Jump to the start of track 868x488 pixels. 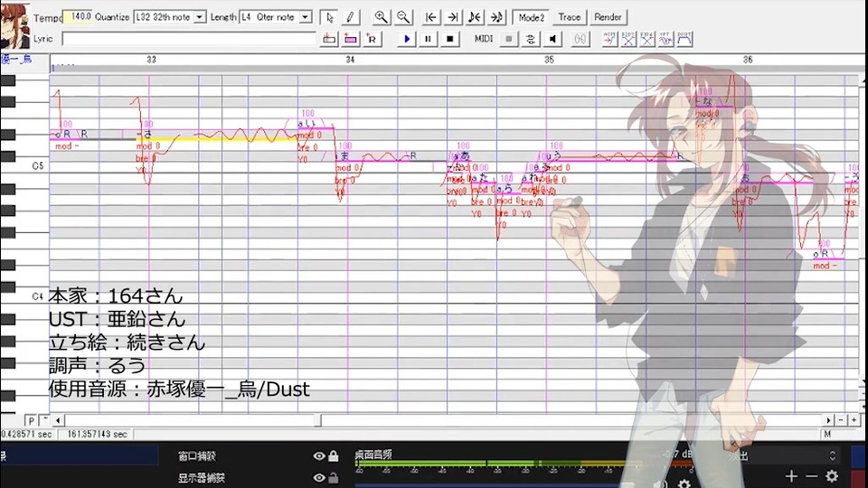tap(430, 17)
